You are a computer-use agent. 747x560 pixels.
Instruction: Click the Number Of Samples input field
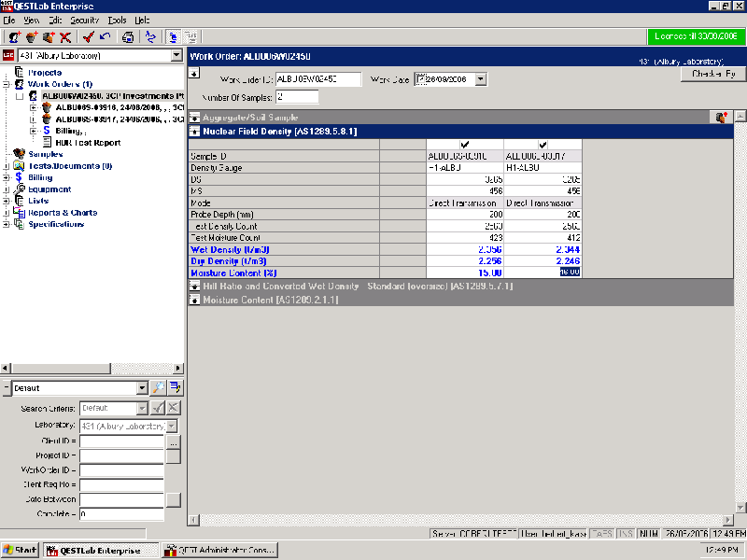297,97
